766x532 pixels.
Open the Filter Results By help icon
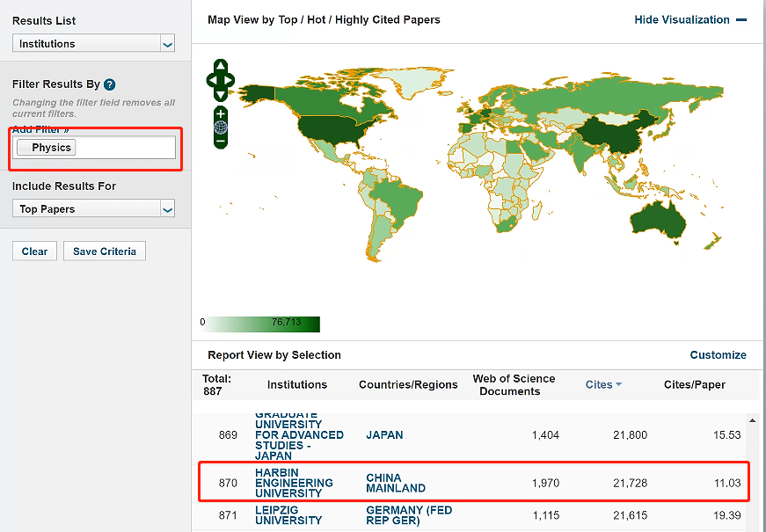110,84
